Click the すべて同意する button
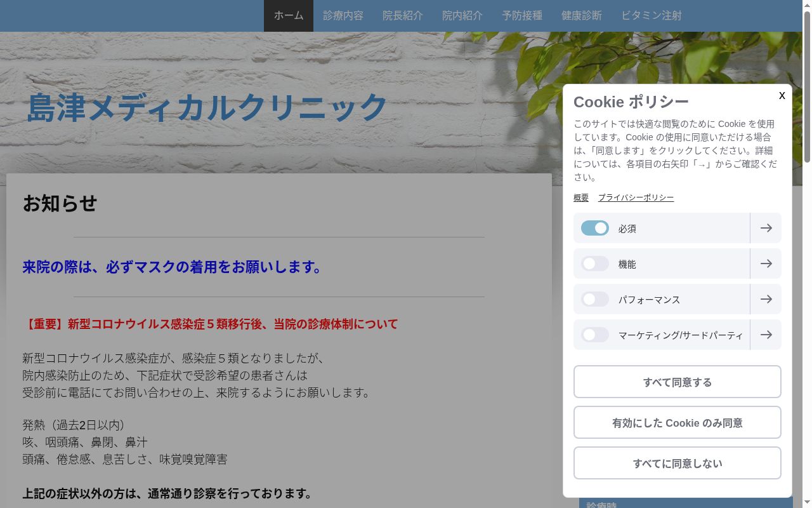812x508 pixels. (678, 382)
